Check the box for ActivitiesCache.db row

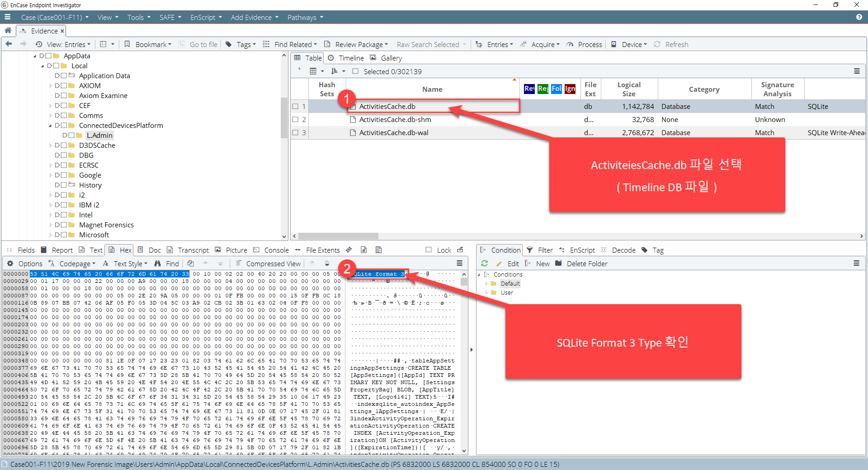(296, 107)
